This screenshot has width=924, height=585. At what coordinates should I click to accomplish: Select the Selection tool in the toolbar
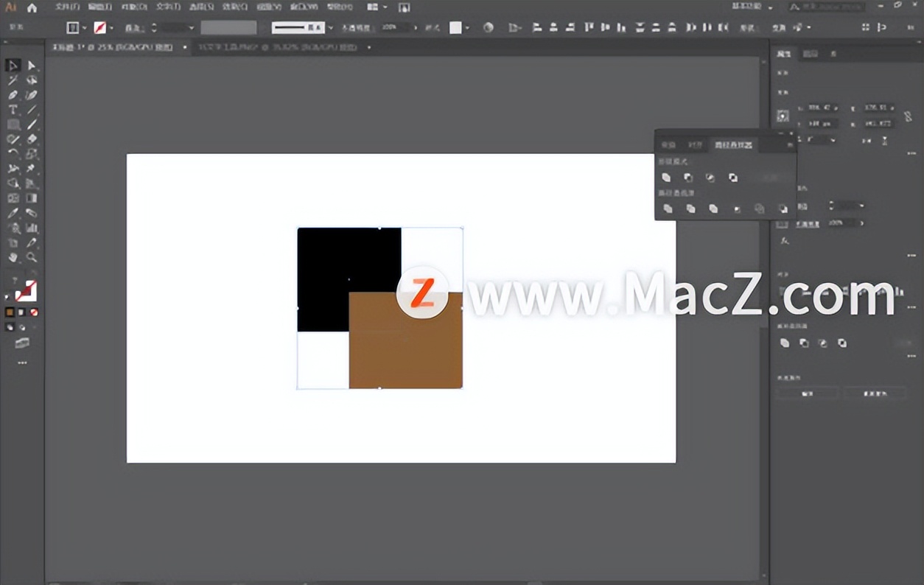(11, 66)
